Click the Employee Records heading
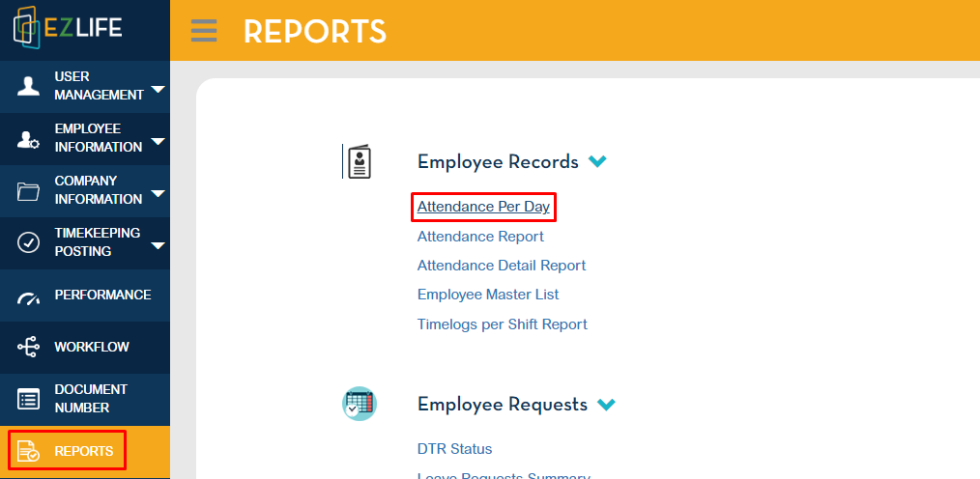 (498, 161)
